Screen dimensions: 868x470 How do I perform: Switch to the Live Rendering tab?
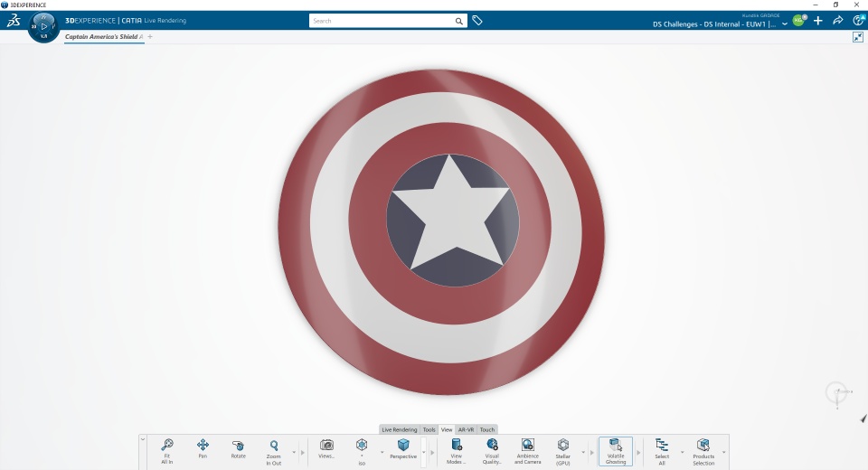coord(399,429)
